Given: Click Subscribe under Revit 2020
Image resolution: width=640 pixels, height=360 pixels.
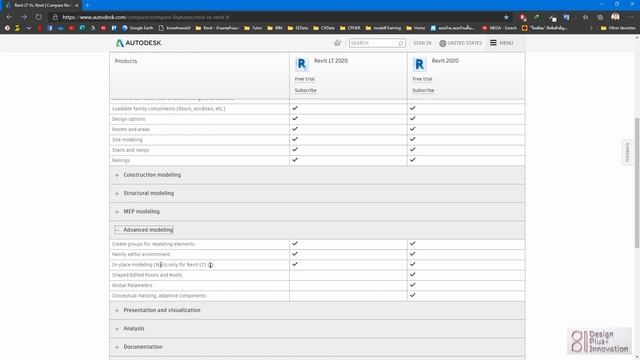Looking at the screenshot, I should 423,90.
